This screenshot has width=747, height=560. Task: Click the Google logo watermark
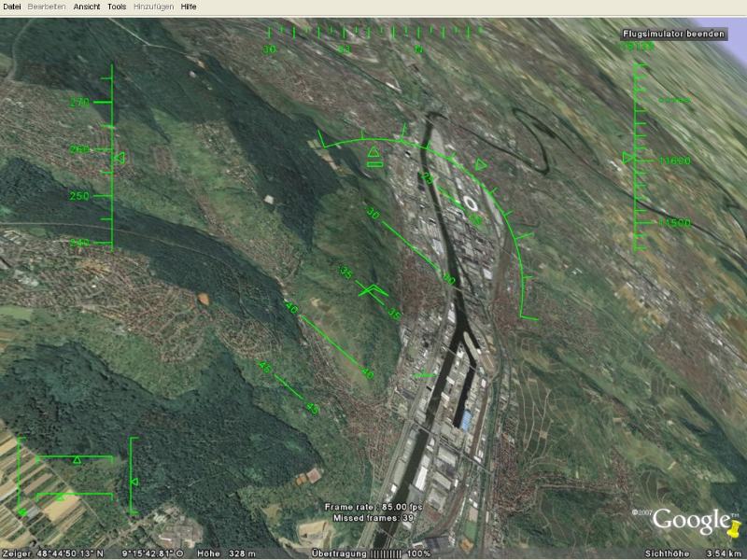(x=690, y=519)
